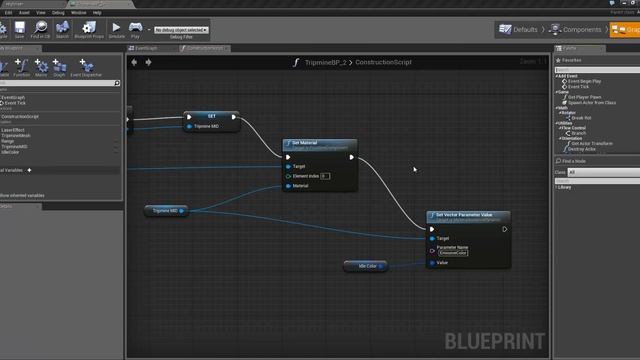
Task: Open the Asset menu
Action: (24, 13)
